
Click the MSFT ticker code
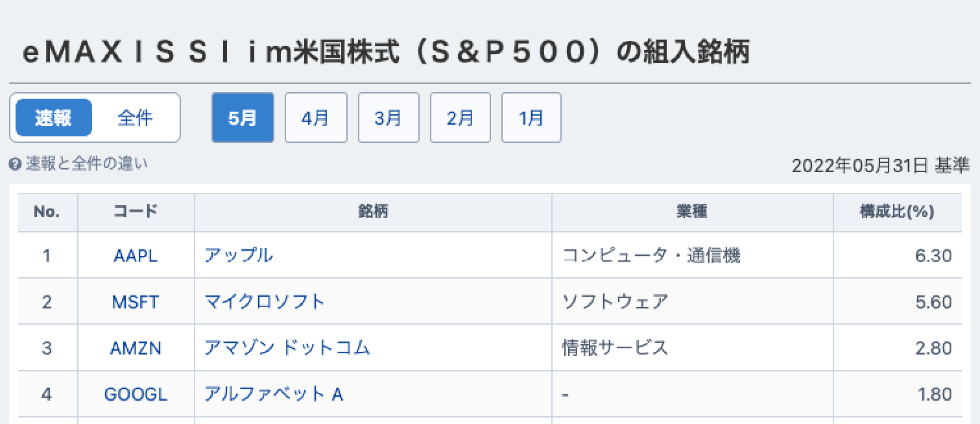136,302
